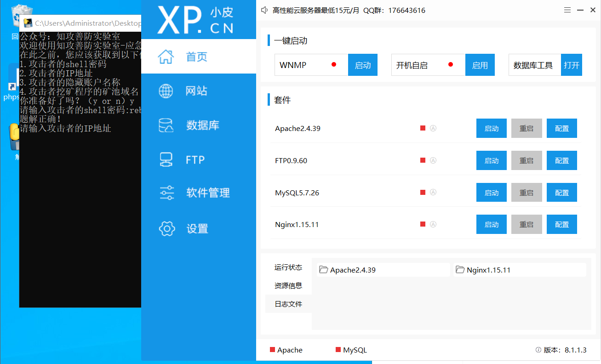The width and height of the screenshot is (601, 364).
Task: Open the Apache2.4.39 log folder
Action: (383, 270)
